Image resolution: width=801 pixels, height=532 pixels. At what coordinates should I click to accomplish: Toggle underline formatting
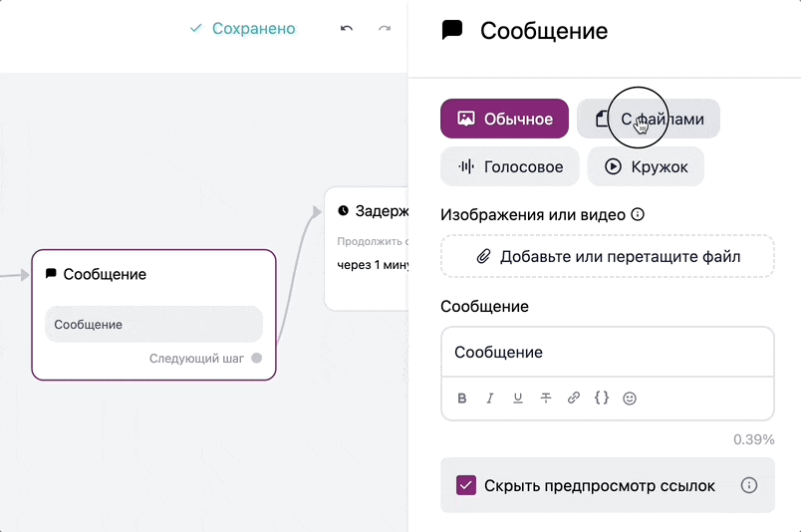[x=518, y=399]
